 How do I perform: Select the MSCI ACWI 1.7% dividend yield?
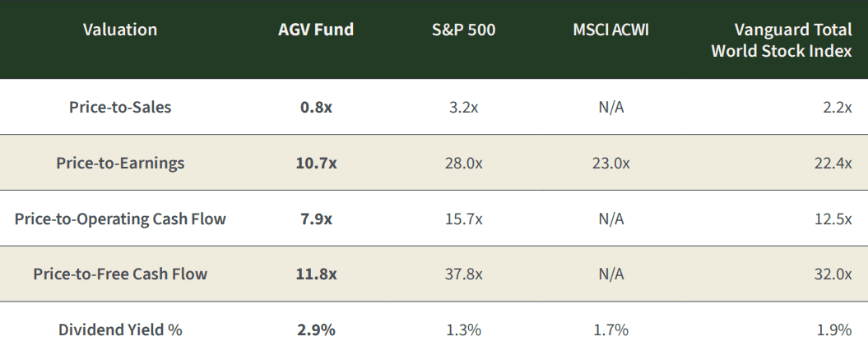pyautogui.click(x=610, y=330)
